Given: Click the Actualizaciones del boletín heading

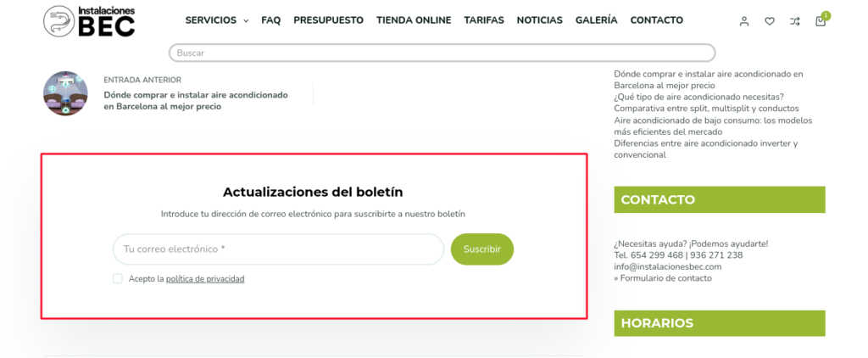Looking at the screenshot, I should (313, 193).
